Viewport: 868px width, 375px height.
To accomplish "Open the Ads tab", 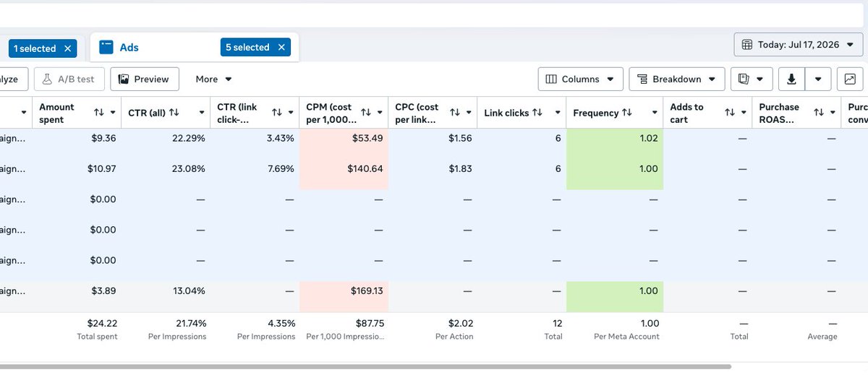I will (x=129, y=48).
